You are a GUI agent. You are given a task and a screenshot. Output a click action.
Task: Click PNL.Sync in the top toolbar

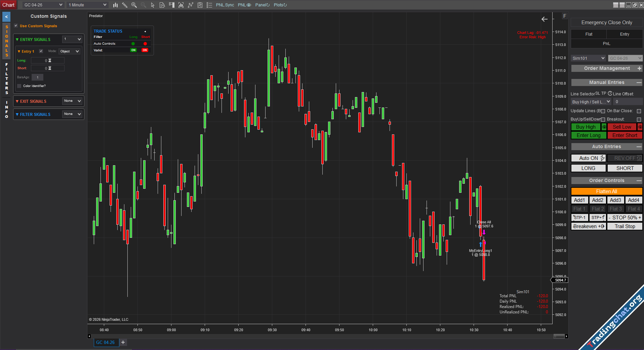(225, 5)
